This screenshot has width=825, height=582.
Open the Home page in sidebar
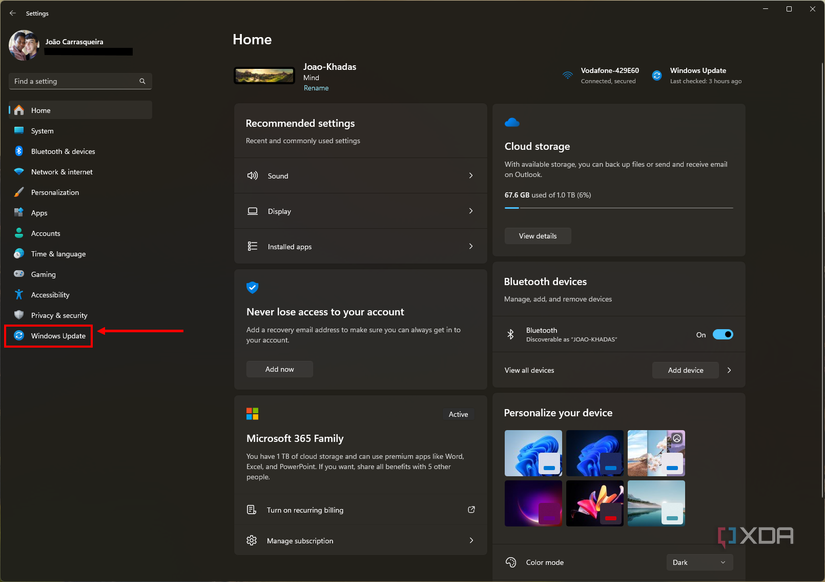coord(81,110)
